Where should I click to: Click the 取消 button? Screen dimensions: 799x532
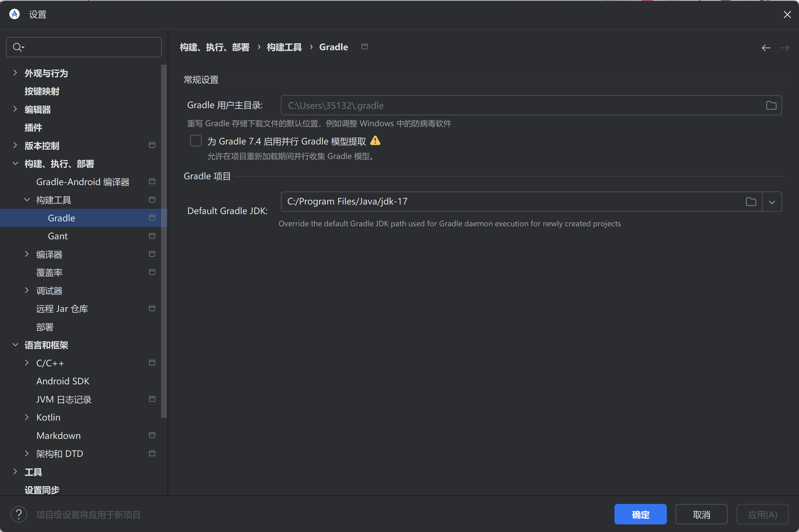coord(701,514)
